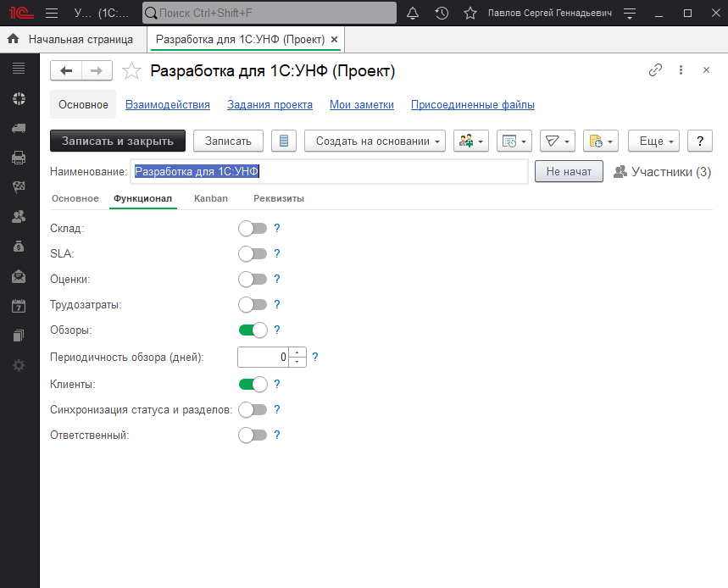Viewport: 728px width, 588px height.
Task: Open the money bag section in sidebar
Action: [x=19, y=247]
